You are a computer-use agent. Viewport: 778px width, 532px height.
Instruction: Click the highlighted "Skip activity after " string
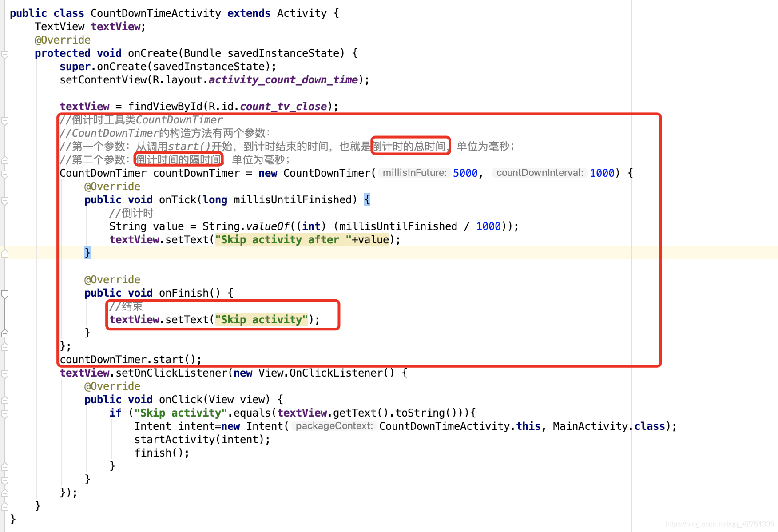click(283, 240)
